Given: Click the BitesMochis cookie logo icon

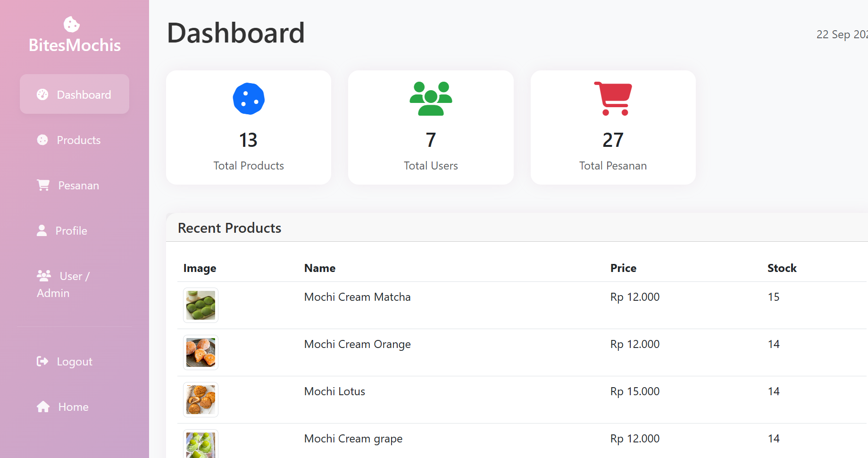Looking at the screenshot, I should [x=72, y=25].
